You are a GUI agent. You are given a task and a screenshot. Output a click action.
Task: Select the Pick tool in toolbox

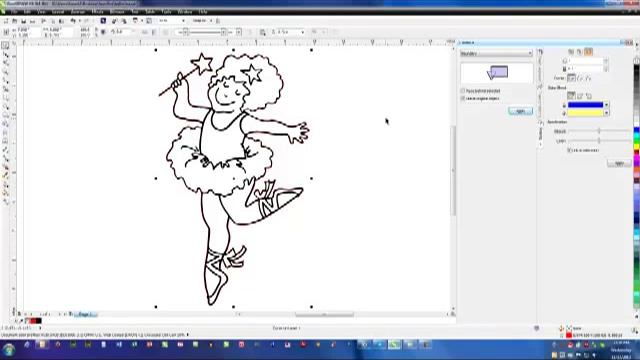pyautogui.click(x=5, y=46)
